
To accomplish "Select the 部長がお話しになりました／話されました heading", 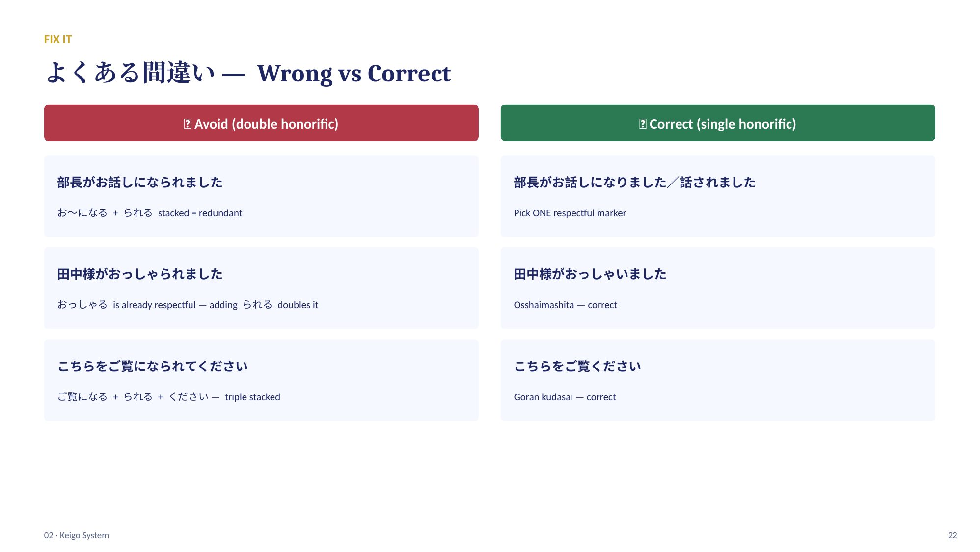I will pyautogui.click(x=634, y=182).
